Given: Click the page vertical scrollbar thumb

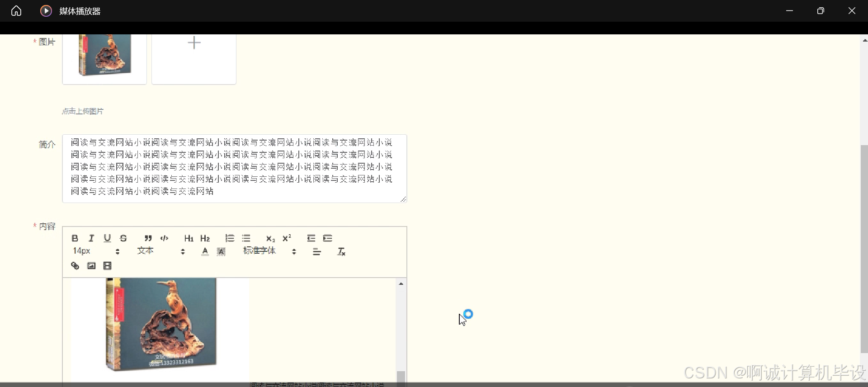Looking at the screenshot, I should point(864,249).
